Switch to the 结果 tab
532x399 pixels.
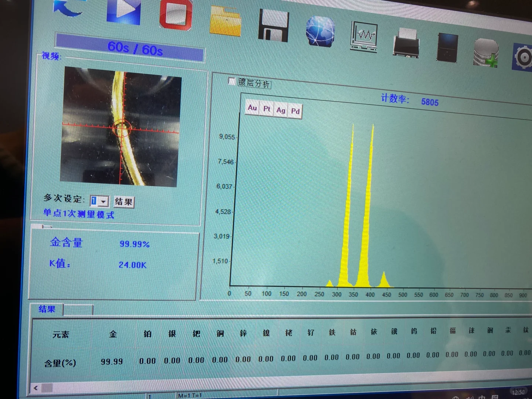click(x=47, y=309)
